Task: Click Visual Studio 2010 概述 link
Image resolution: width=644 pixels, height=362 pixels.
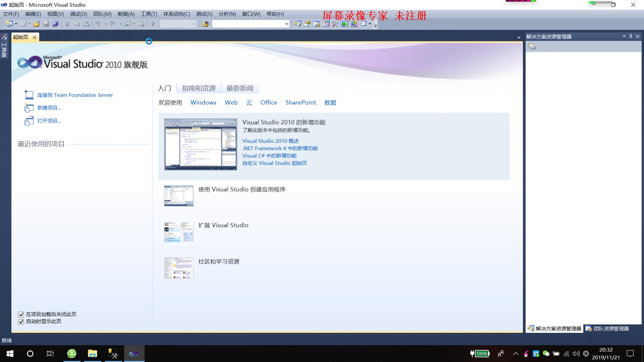Action: coord(271,141)
